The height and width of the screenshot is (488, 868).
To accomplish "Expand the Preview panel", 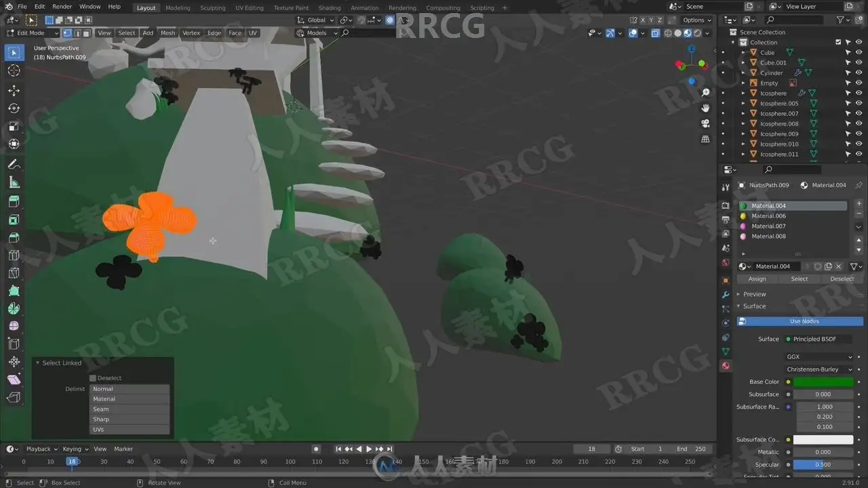I will coord(754,294).
